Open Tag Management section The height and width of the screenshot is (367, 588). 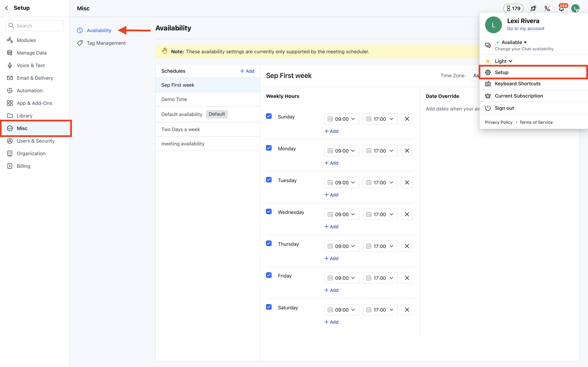[106, 43]
